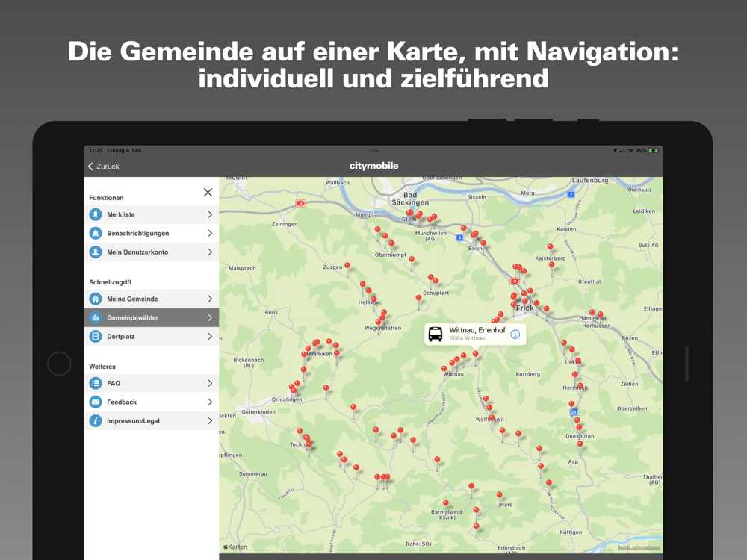Image resolution: width=747 pixels, height=560 pixels.
Task: Tap the Gemeindewähler buildings icon
Action: coord(96,317)
